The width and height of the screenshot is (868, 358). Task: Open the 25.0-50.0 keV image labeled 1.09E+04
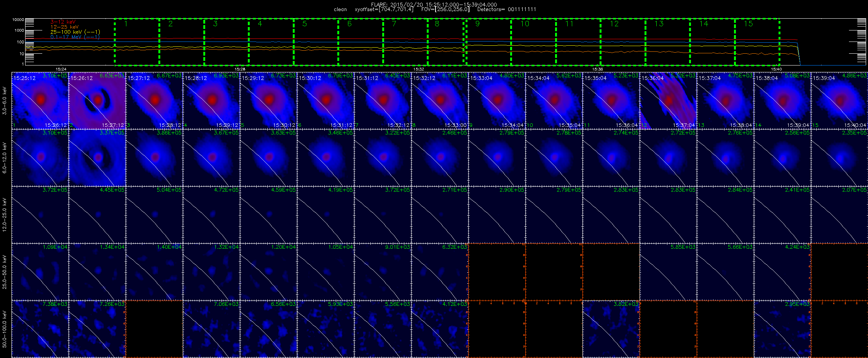click(x=40, y=272)
